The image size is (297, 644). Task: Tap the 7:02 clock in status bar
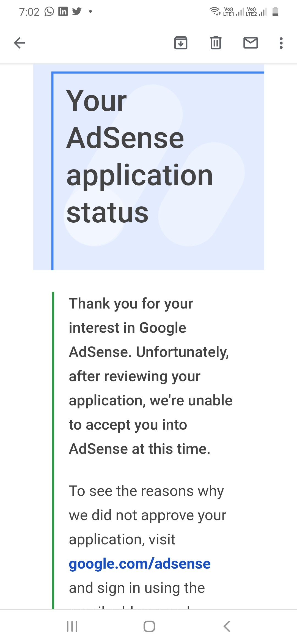click(29, 12)
